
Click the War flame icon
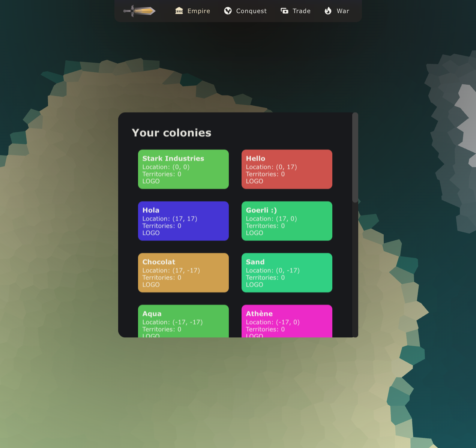point(328,11)
